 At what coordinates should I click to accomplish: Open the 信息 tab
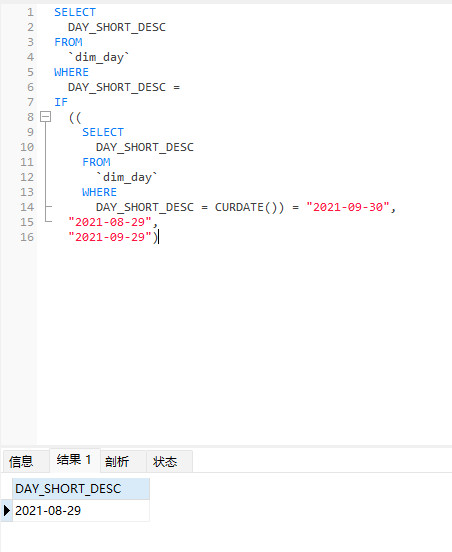pos(25,461)
